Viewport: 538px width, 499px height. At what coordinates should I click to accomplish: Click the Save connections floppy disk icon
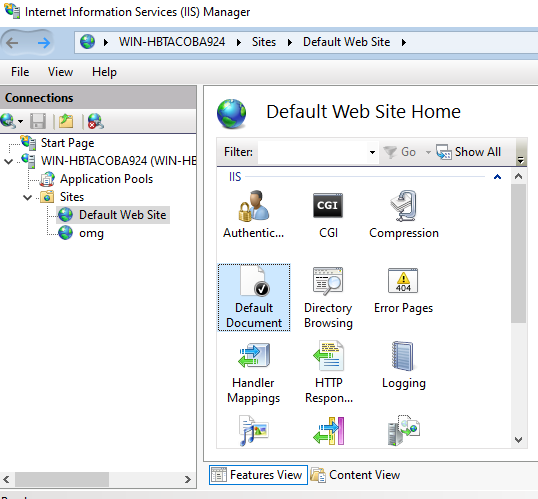(x=38, y=121)
